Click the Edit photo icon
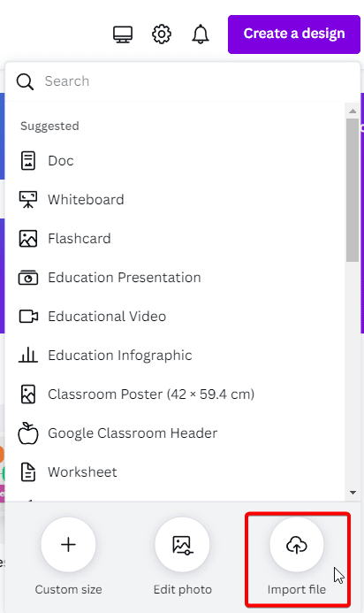The height and width of the screenshot is (613, 364). click(182, 545)
